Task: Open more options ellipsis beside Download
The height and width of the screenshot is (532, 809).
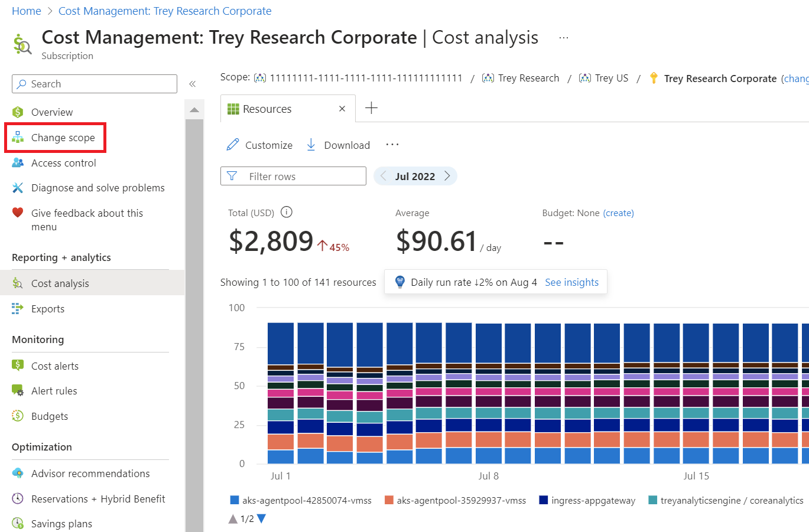Action: 392,145
